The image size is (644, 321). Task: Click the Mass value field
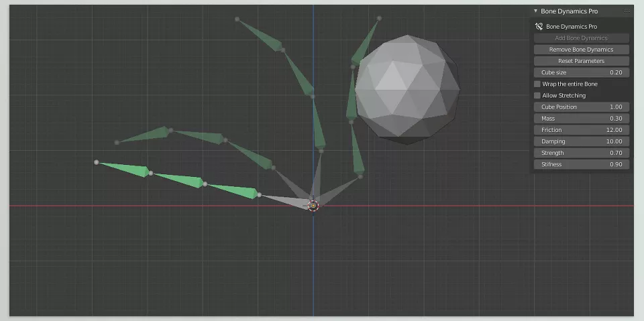coord(581,119)
